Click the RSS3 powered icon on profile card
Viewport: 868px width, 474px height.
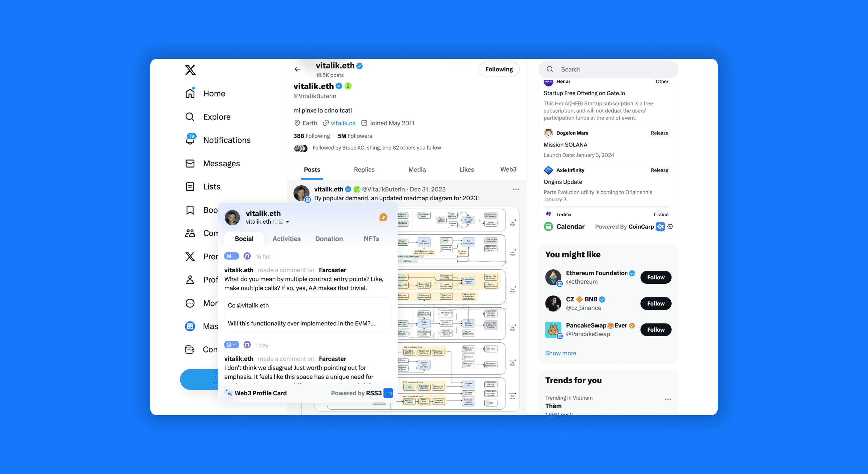388,392
